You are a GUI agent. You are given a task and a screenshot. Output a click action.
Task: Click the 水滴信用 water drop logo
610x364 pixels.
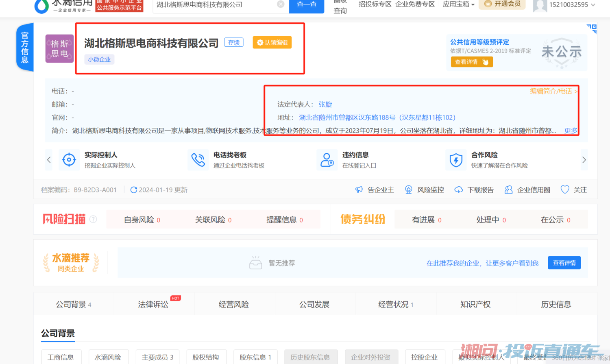pyautogui.click(x=41, y=6)
